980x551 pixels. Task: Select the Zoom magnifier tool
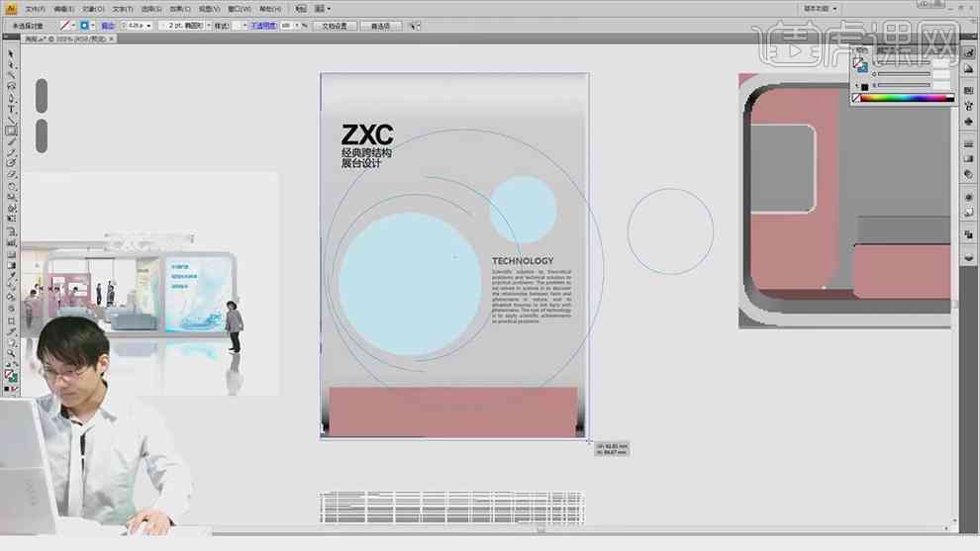11,353
